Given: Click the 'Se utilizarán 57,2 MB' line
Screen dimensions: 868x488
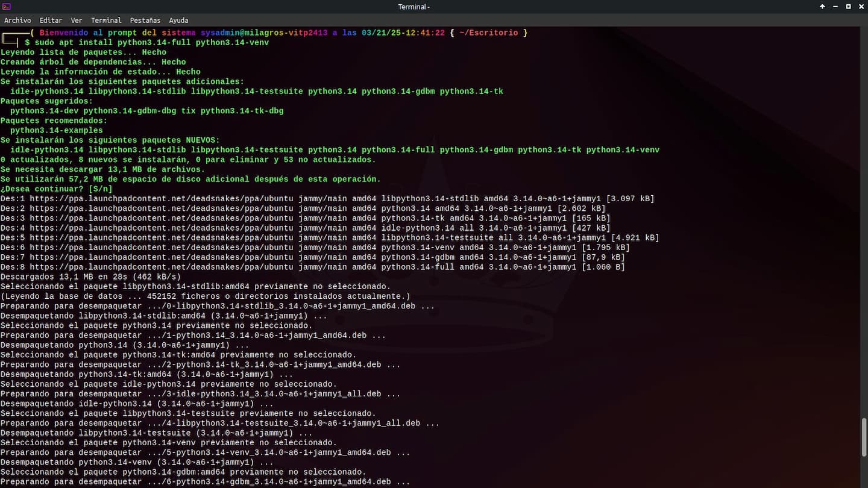Looking at the screenshot, I should tap(190, 179).
